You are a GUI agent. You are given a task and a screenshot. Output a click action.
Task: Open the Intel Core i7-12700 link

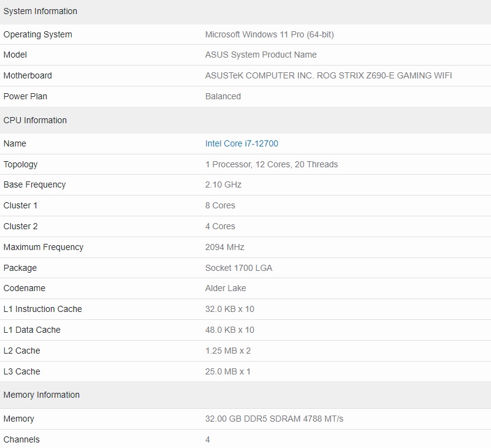pyautogui.click(x=242, y=143)
